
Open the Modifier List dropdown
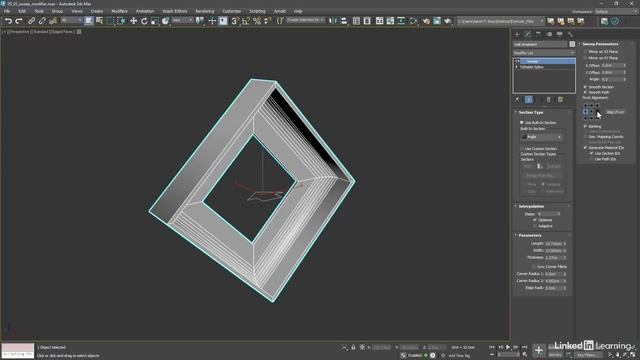click(x=544, y=53)
